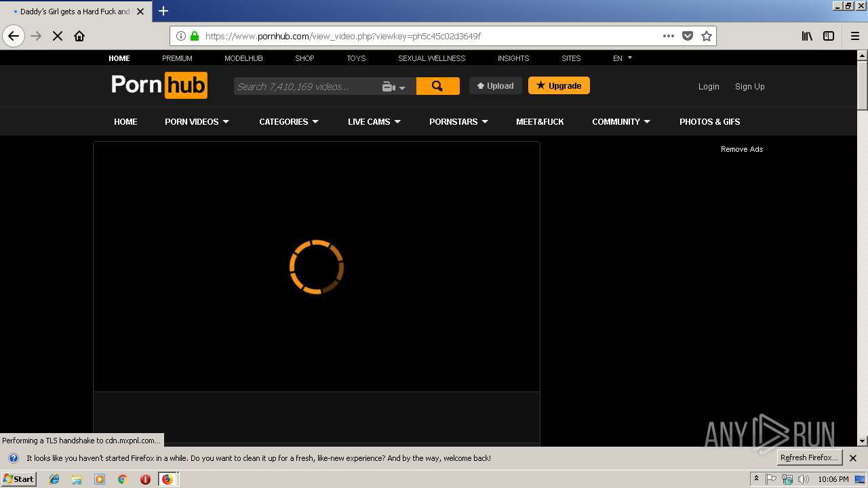The height and width of the screenshot is (488, 868).
Task: Open PHOTOS & GIFS page
Action: (709, 121)
